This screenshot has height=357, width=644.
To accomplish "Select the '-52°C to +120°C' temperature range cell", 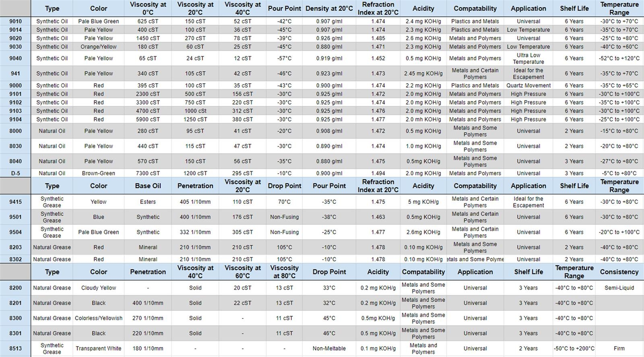I will pos(619,58).
